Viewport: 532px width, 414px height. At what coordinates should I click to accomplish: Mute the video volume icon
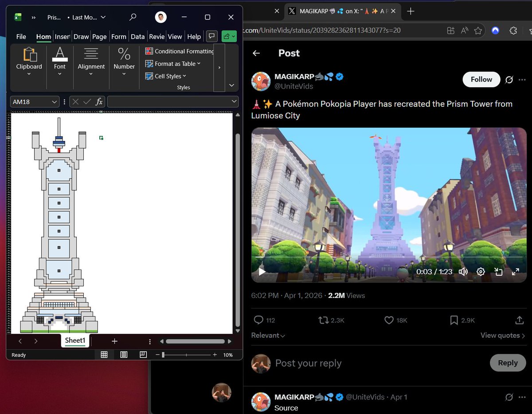463,272
